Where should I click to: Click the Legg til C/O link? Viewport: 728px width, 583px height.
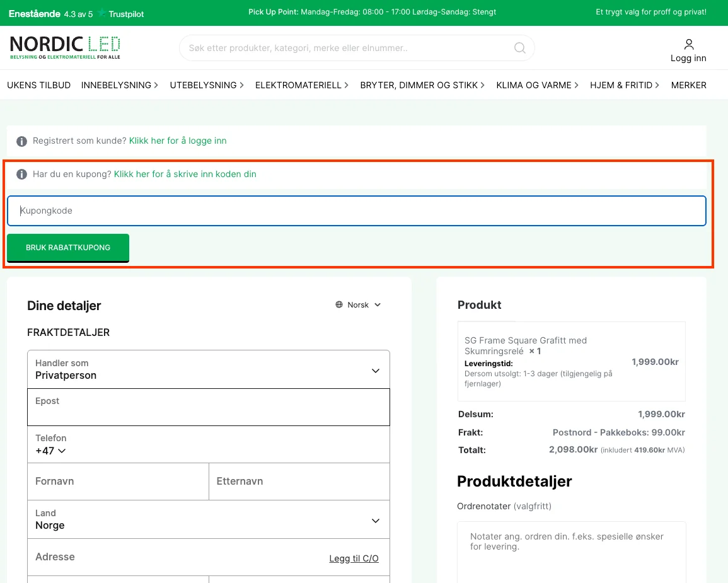[354, 558]
